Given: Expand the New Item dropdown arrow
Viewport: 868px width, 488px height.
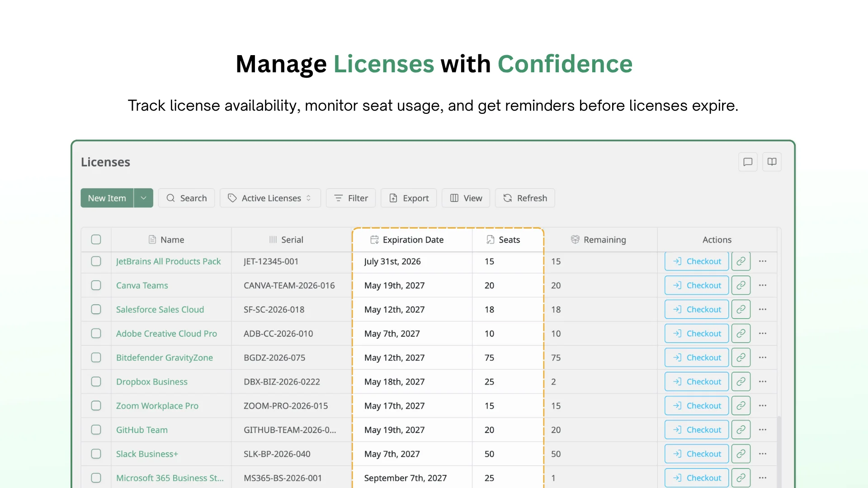Looking at the screenshot, I should click(x=143, y=198).
